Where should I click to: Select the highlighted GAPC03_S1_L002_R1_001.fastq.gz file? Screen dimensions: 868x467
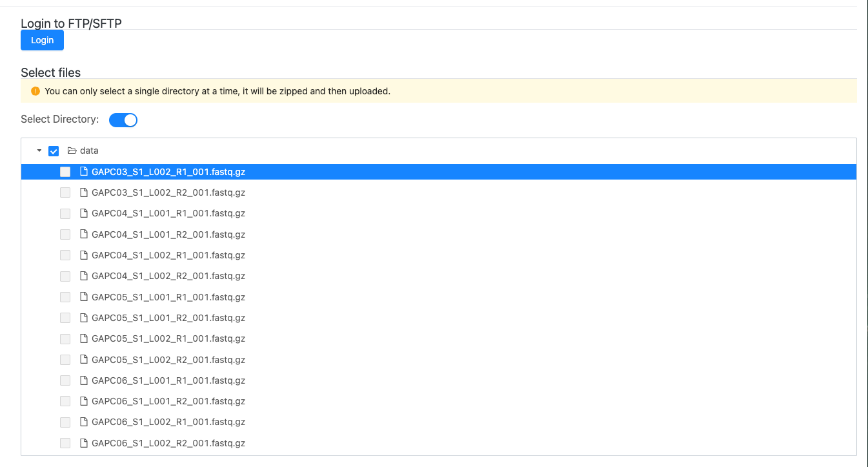tap(168, 172)
